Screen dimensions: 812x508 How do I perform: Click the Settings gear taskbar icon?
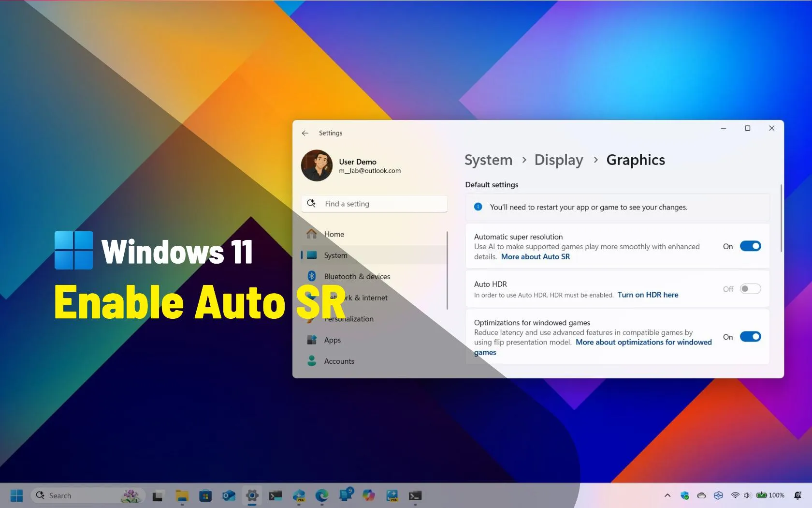pos(252,495)
